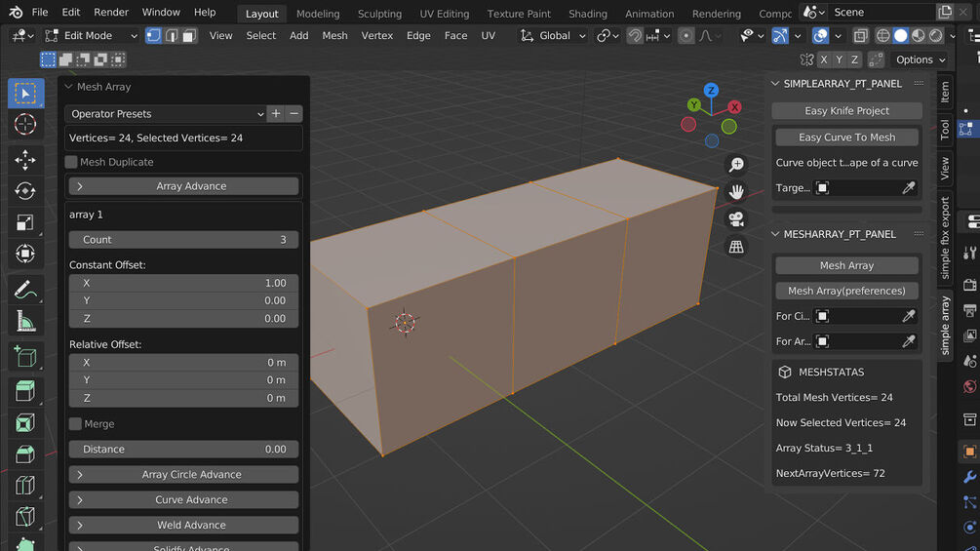Select the Transform tool
The image size is (980, 551).
[x=25, y=254]
